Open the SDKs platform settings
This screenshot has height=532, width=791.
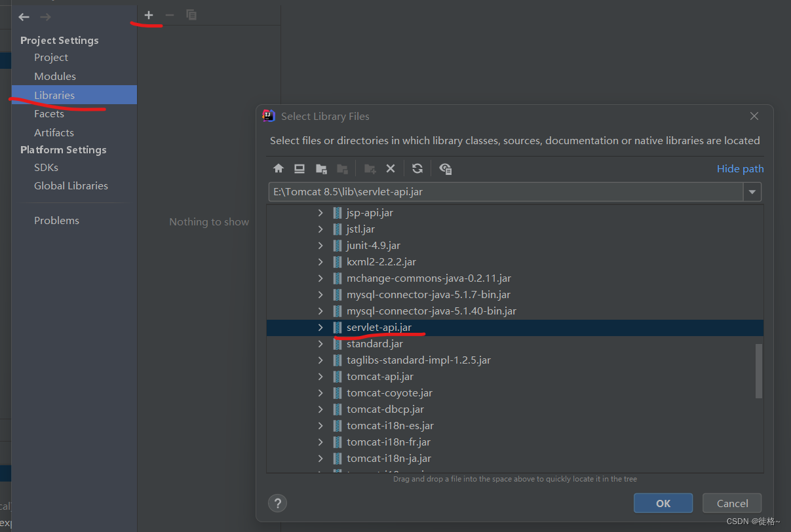pyautogui.click(x=46, y=167)
